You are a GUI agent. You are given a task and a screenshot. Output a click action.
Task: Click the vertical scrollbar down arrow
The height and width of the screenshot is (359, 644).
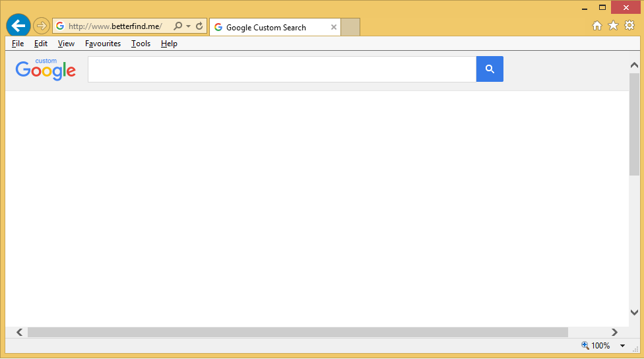pyautogui.click(x=634, y=312)
